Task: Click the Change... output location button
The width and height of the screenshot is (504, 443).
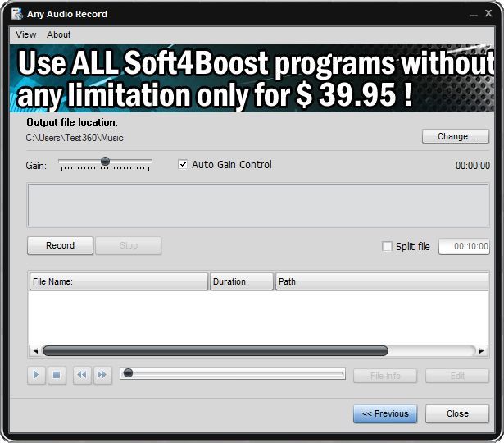Action: click(455, 136)
